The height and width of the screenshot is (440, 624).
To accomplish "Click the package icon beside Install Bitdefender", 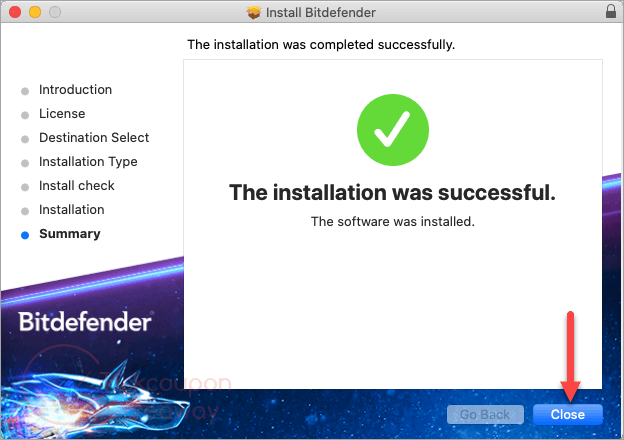I will [x=254, y=12].
